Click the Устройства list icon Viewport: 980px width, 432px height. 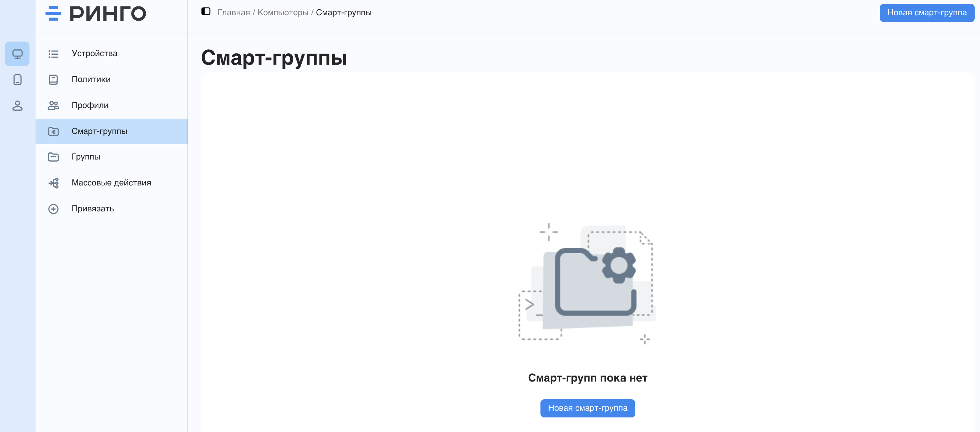point(53,54)
